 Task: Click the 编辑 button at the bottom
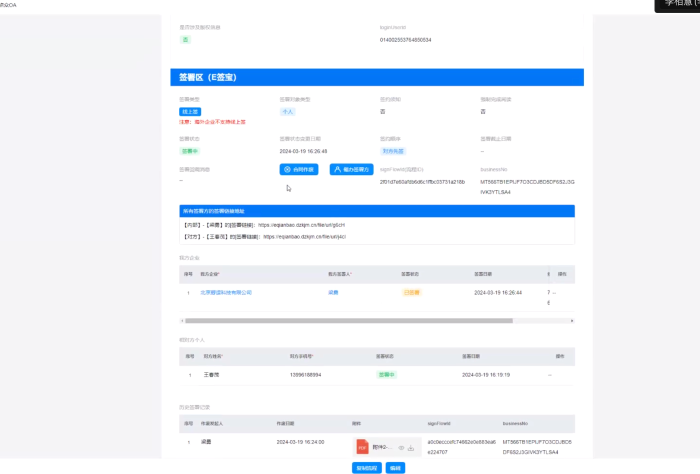tap(395, 467)
